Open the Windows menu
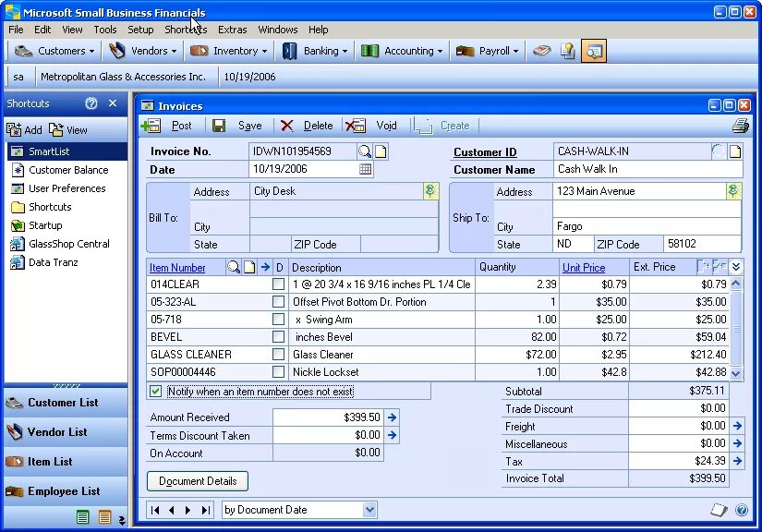Viewport: 762px width, 532px height. tap(277, 30)
